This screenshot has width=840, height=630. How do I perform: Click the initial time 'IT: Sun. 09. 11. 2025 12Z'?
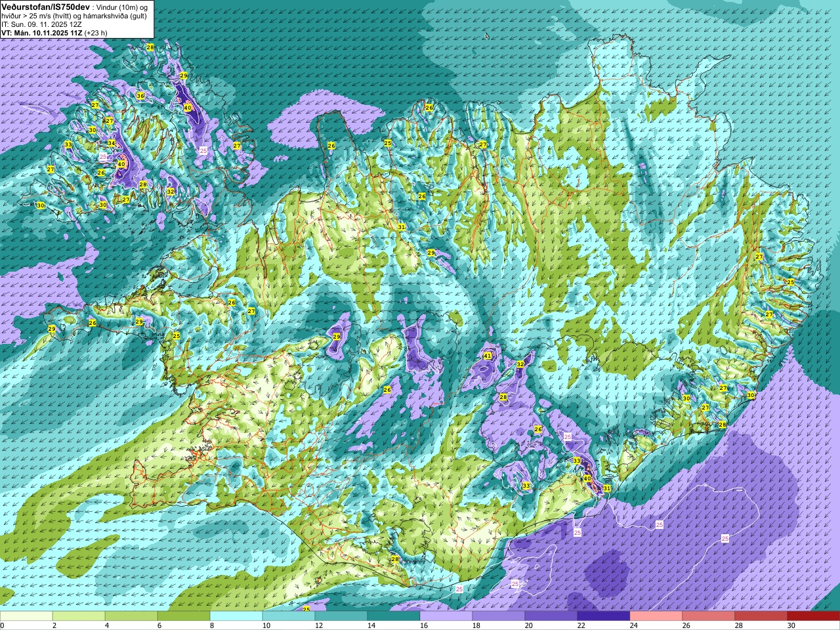(41, 24)
